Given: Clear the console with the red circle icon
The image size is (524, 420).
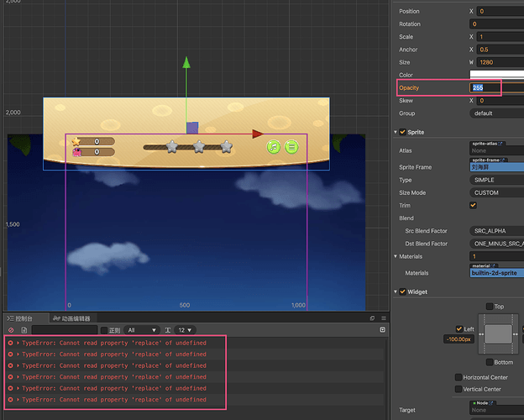Looking at the screenshot, I should (x=11, y=330).
